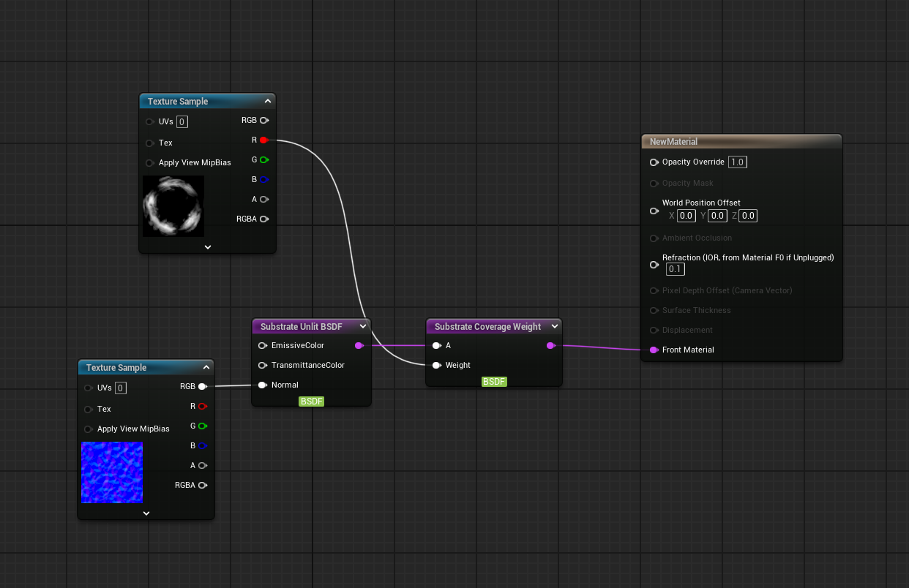Click the blue B output pin on bottom Texture Sample
The width and height of the screenshot is (909, 588).
pyautogui.click(x=202, y=445)
